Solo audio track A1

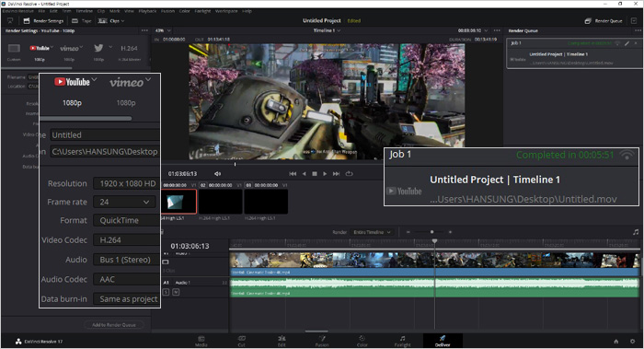click(166, 292)
